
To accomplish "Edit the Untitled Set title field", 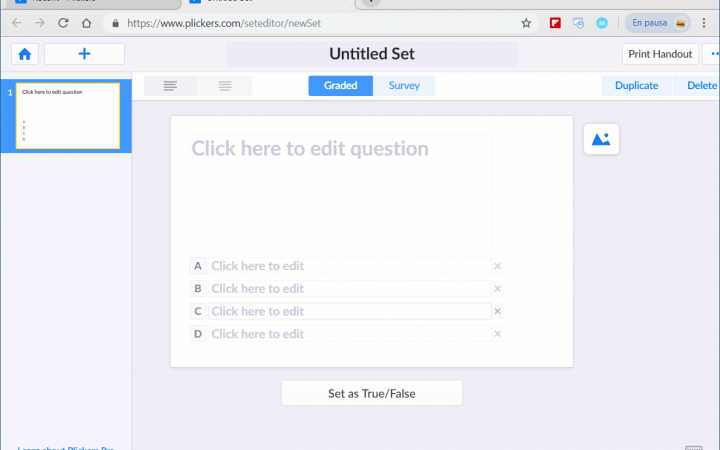I will click(x=372, y=54).
